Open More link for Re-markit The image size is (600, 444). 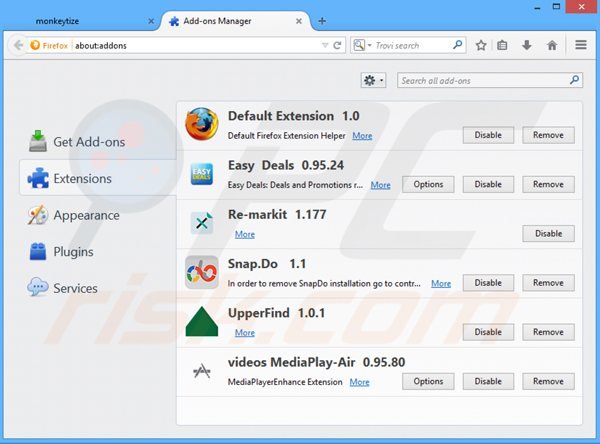point(245,234)
